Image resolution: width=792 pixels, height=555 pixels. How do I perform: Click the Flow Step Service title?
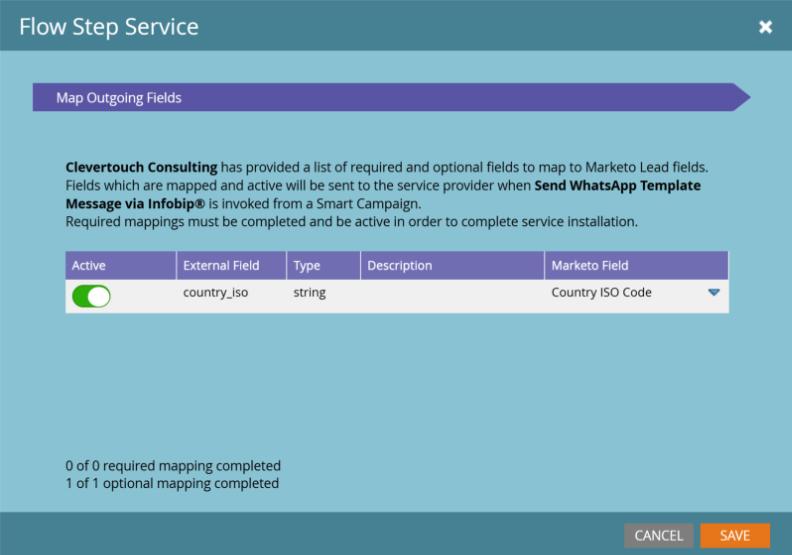pyautogui.click(x=109, y=27)
